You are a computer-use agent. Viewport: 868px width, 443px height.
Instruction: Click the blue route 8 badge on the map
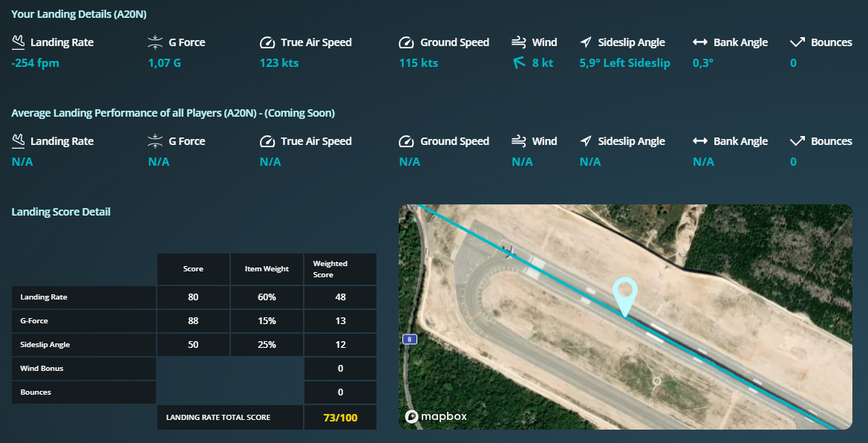(x=409, y=339)
